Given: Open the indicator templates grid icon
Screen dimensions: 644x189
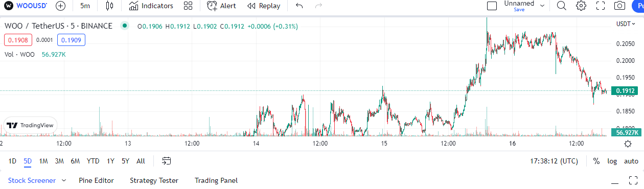Looking at the screenshot, I should click(x=188, y=6).
